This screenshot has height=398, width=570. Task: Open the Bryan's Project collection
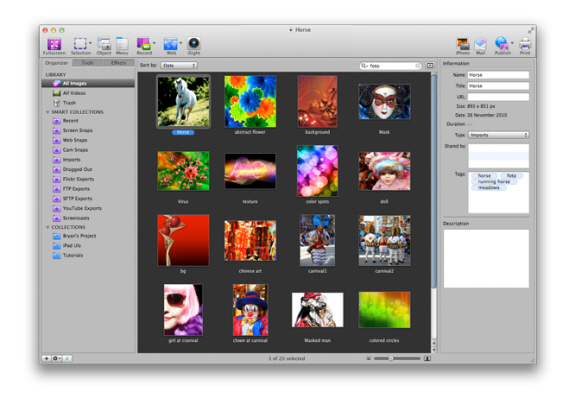[x=88, y=236]
